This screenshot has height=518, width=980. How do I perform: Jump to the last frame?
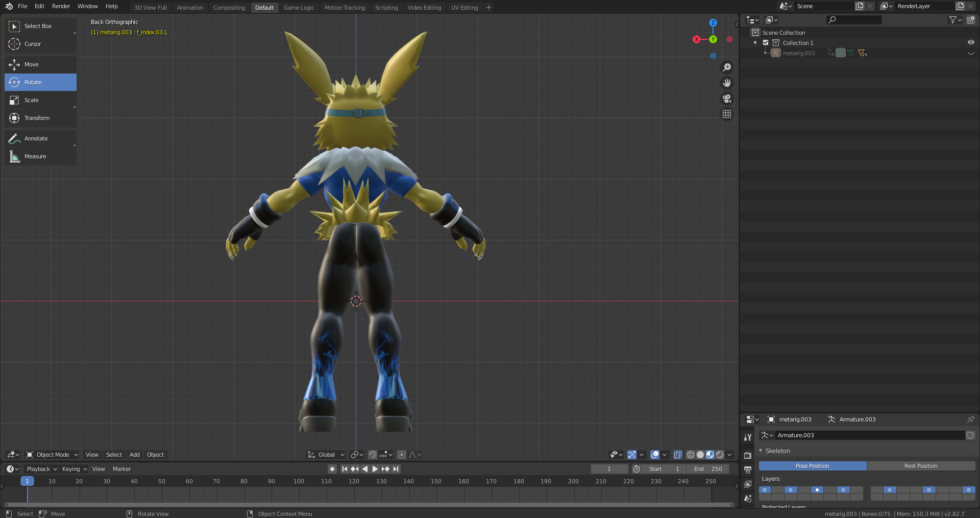click(396, 469)
